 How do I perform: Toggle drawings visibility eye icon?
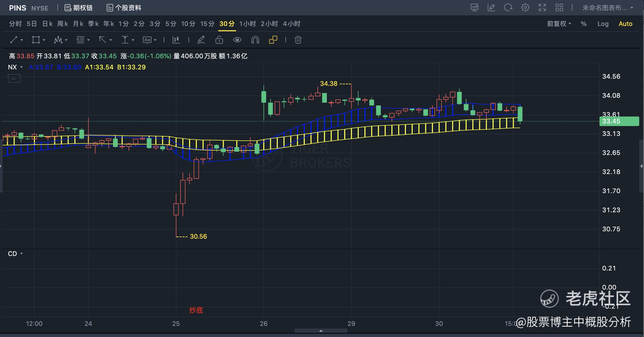click(237, 40)
